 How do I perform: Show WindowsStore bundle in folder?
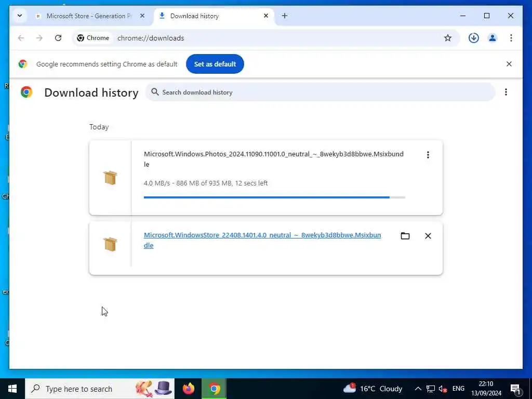pyautogui.click(x=405, y=236)
